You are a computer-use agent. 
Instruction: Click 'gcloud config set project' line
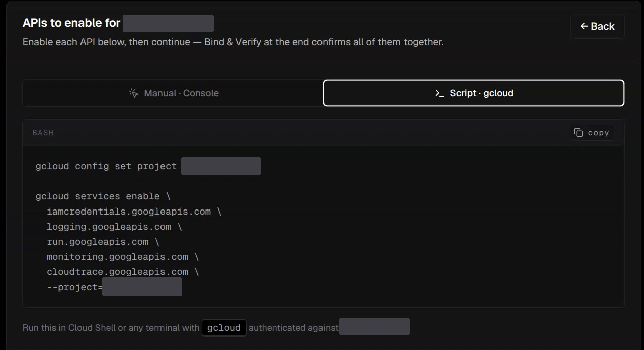(x=106, y=166)
